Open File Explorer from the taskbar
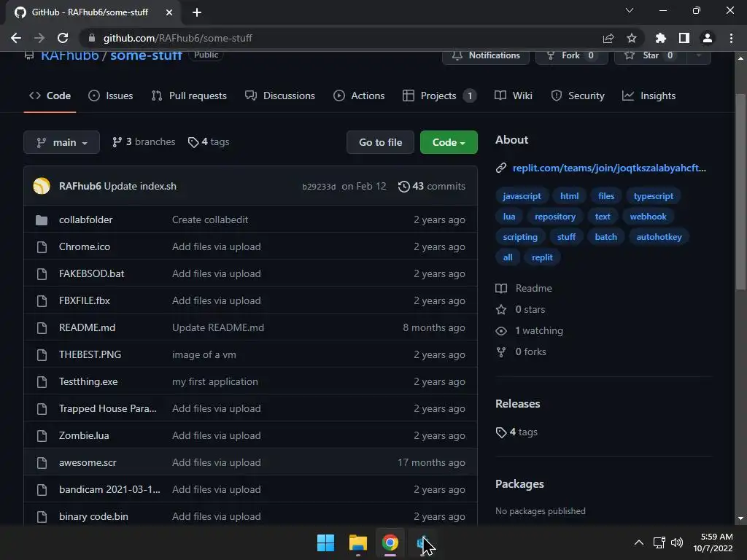The image size is (747, 560). tap(357, 542)
